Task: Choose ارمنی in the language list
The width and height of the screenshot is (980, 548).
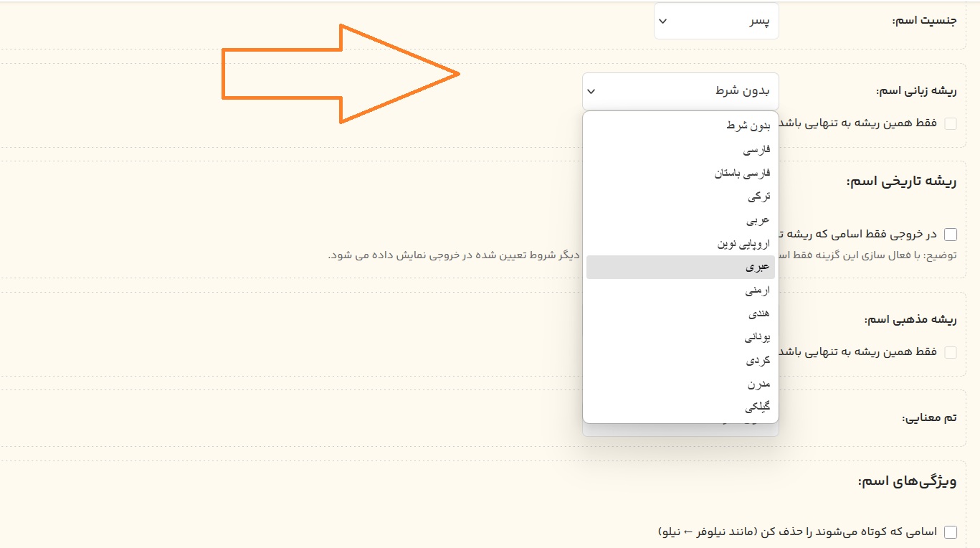Action: pyautogui.click(x=680, y=290)
